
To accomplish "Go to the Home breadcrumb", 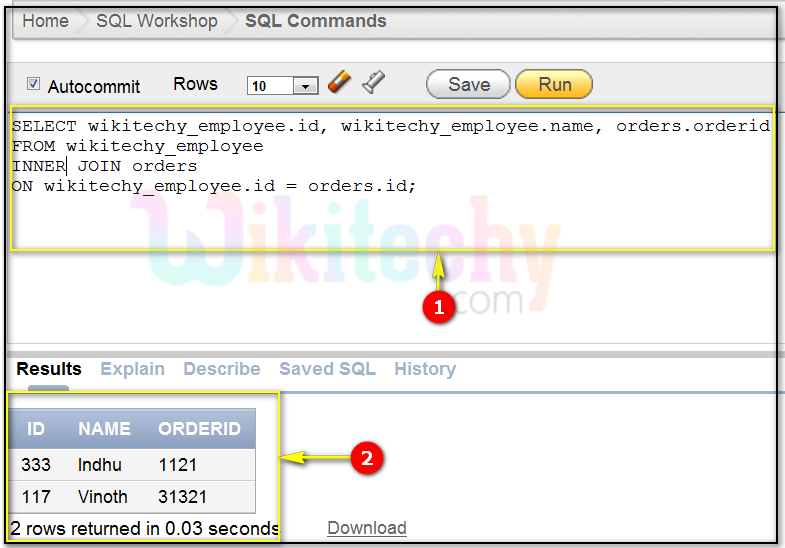I will (x=45, y=21).
